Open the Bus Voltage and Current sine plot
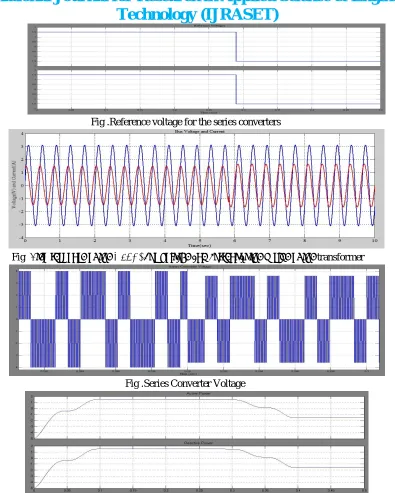395x493 pixels. 200,185
